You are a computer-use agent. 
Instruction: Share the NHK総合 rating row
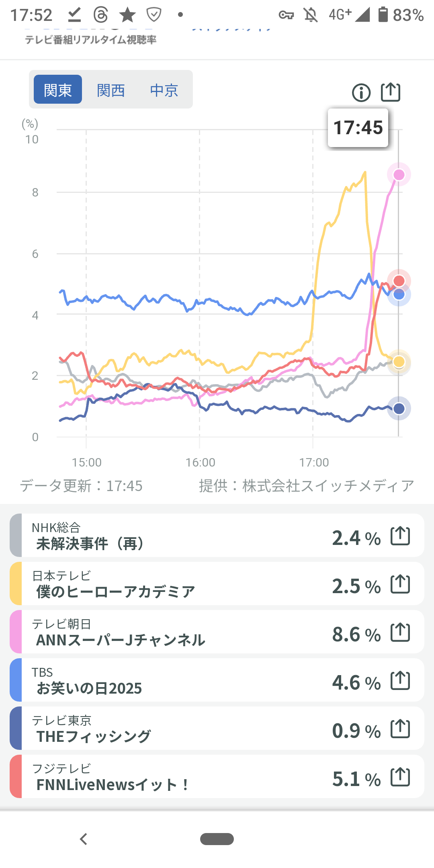pyautogui.click(x=400, y=536)
